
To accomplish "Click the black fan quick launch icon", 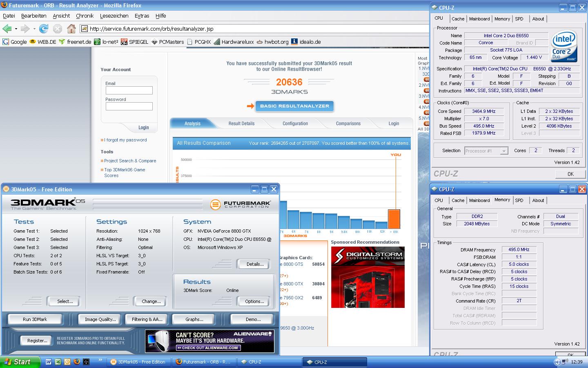I will coord(86,362).
